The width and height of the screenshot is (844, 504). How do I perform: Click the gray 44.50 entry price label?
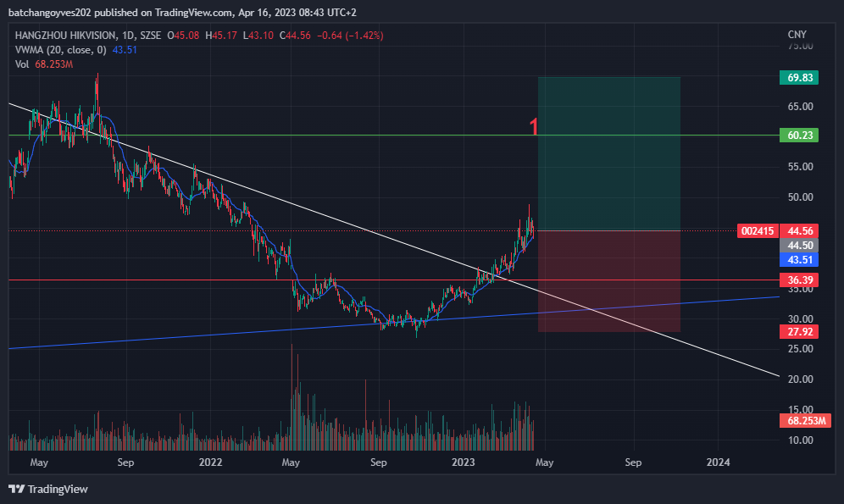[799, 246]
